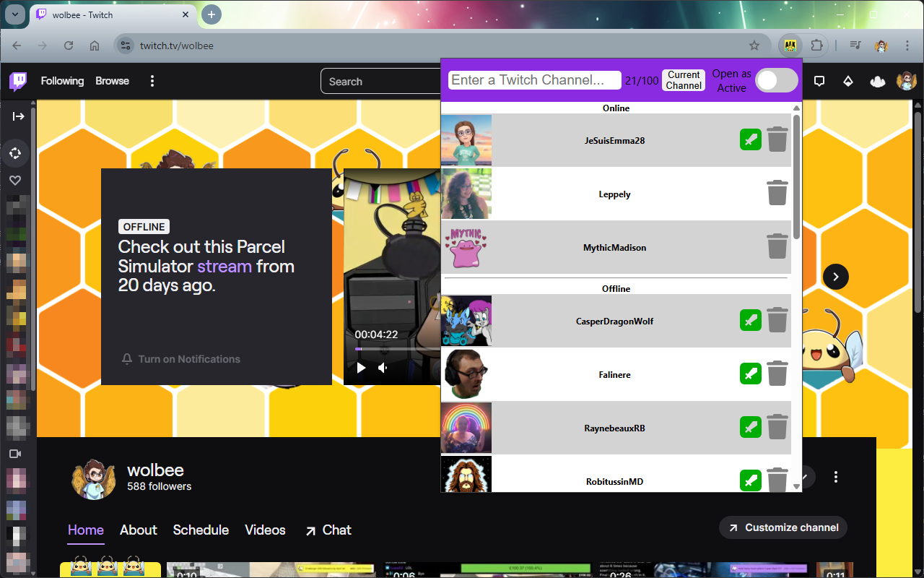Follow the purple 'stream' link
The image size is (924, 578).
[x=225, y=266]
